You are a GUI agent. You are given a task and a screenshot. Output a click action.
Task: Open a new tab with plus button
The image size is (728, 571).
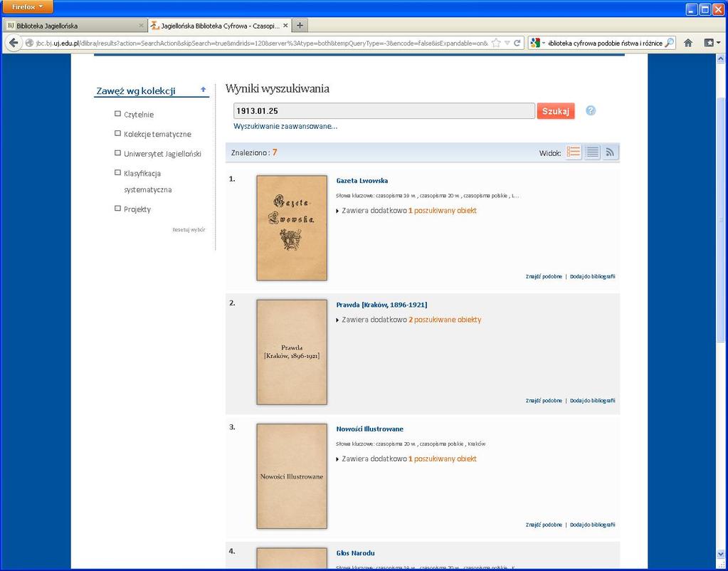click(x=300, y=26)
